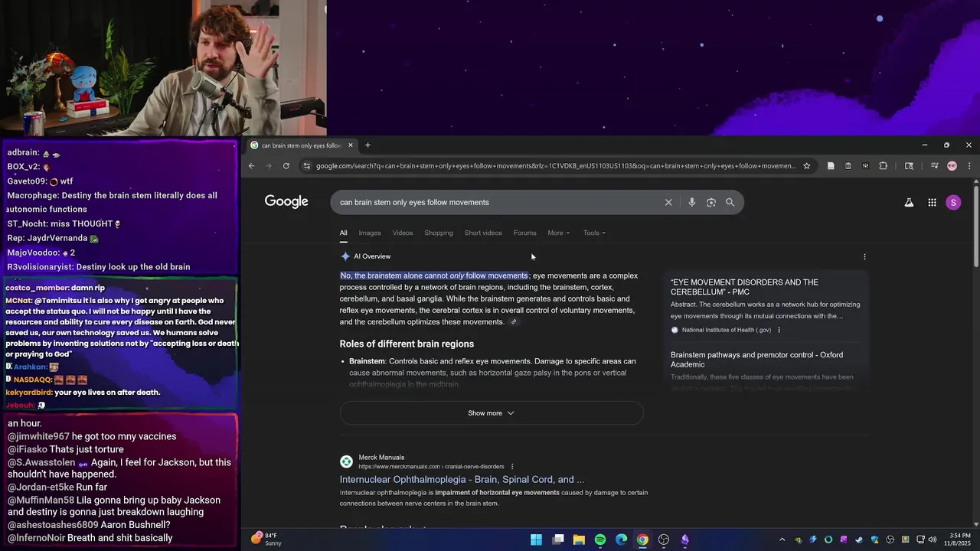
Task: Click the 'Roles of different brain regions' heading
Action: (x=407, y=344)
